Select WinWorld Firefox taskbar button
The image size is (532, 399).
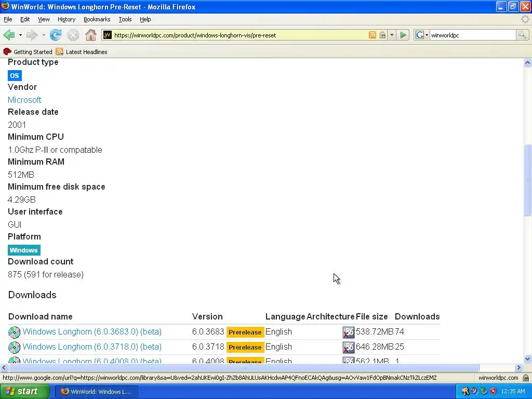96,392
